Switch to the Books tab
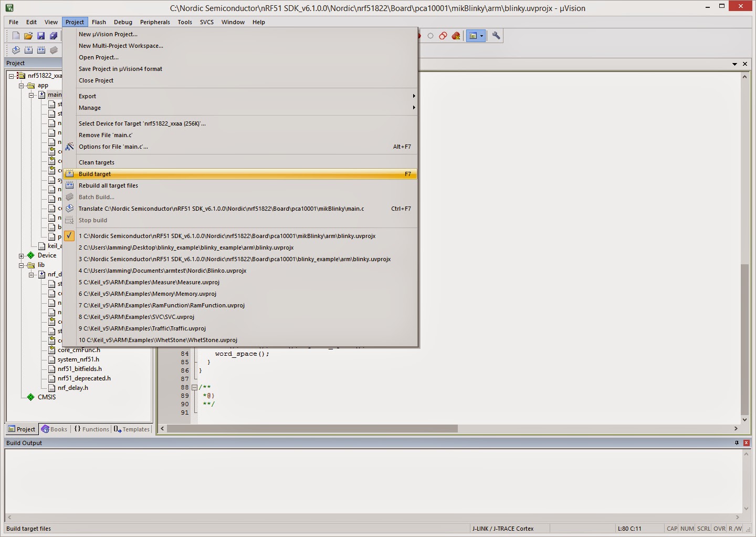 (54, 429)
